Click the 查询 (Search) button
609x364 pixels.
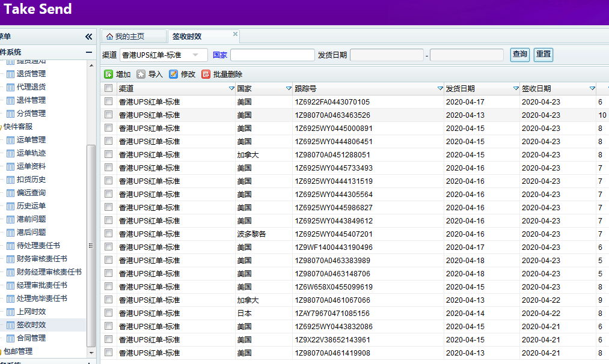click(519, 55)
